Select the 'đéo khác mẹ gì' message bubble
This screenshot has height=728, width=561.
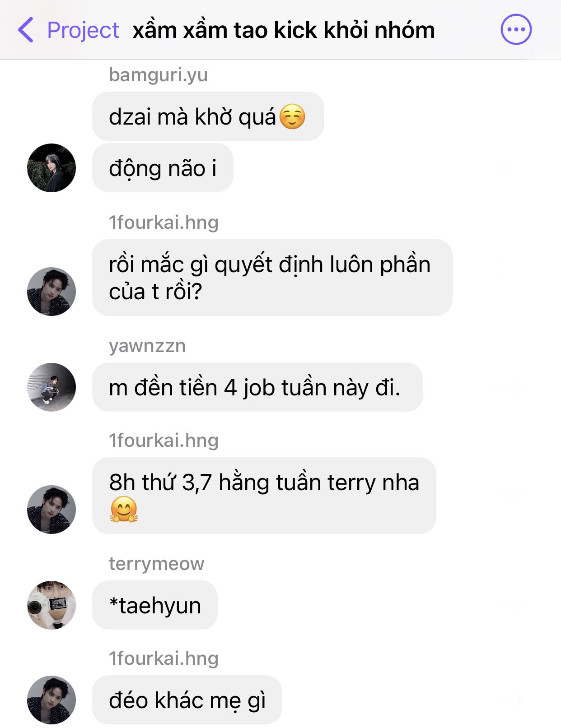tap(187, 700)
